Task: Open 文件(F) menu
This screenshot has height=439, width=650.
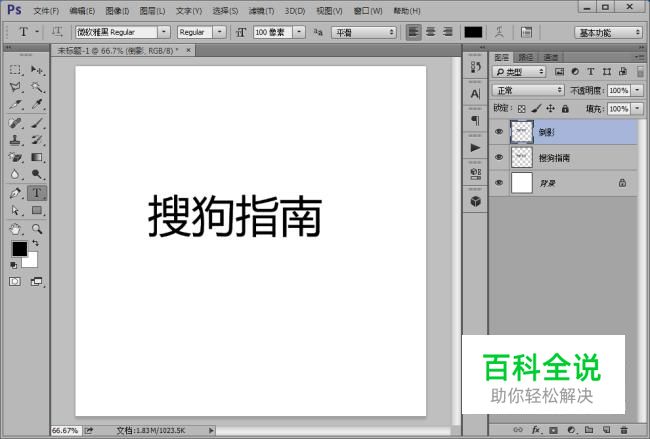Action: click(x=46, y=11)
